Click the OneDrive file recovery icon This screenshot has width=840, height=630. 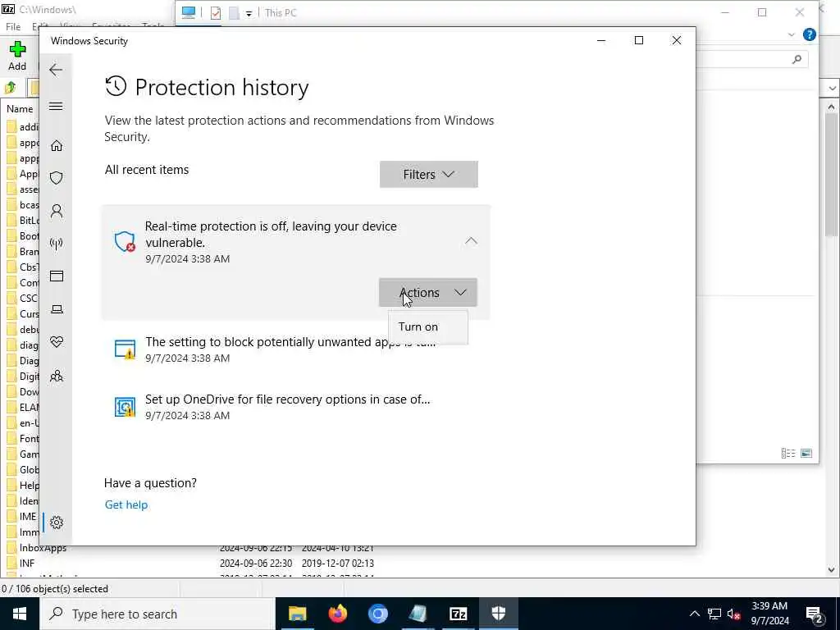125,407
